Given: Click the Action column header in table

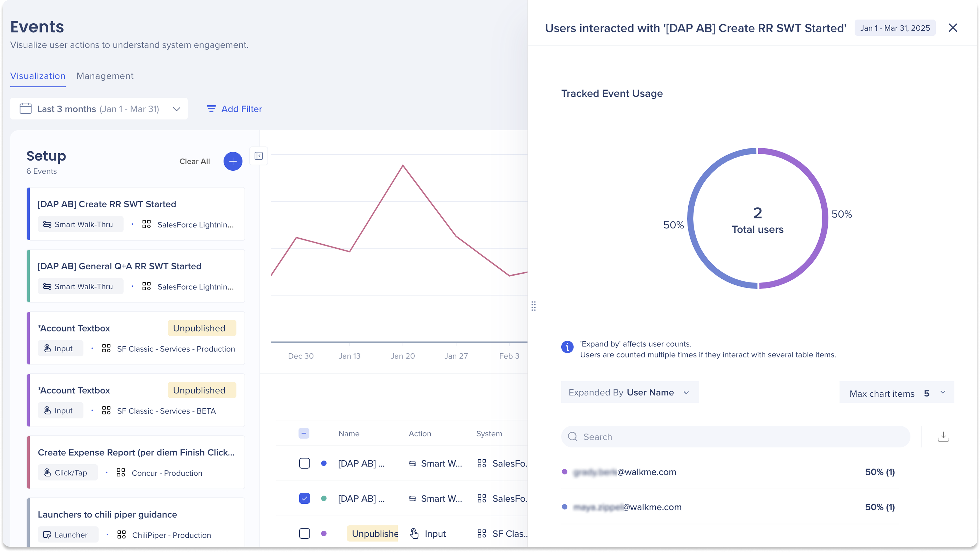Looking at the screenshot, I should [x=420, y=433].
